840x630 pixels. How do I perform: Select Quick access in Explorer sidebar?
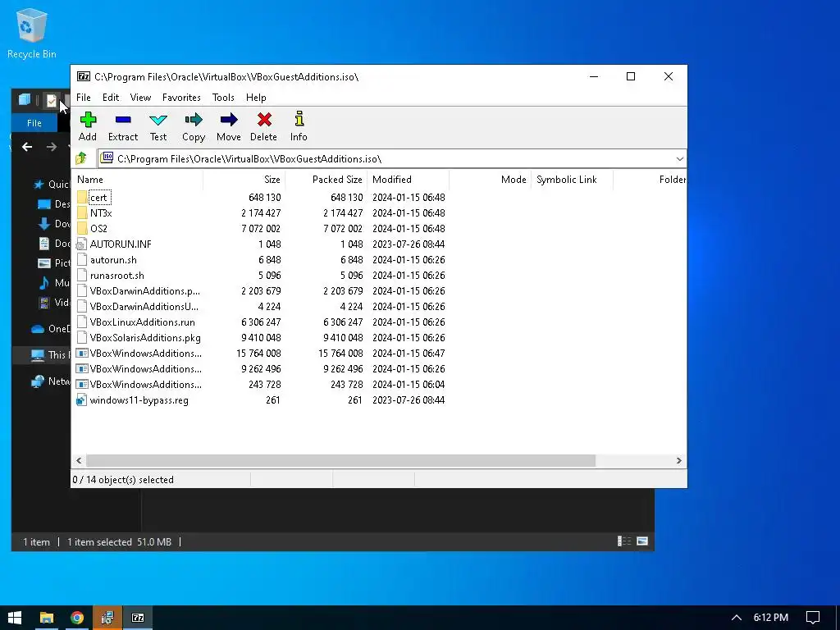(x=52, y=185)
